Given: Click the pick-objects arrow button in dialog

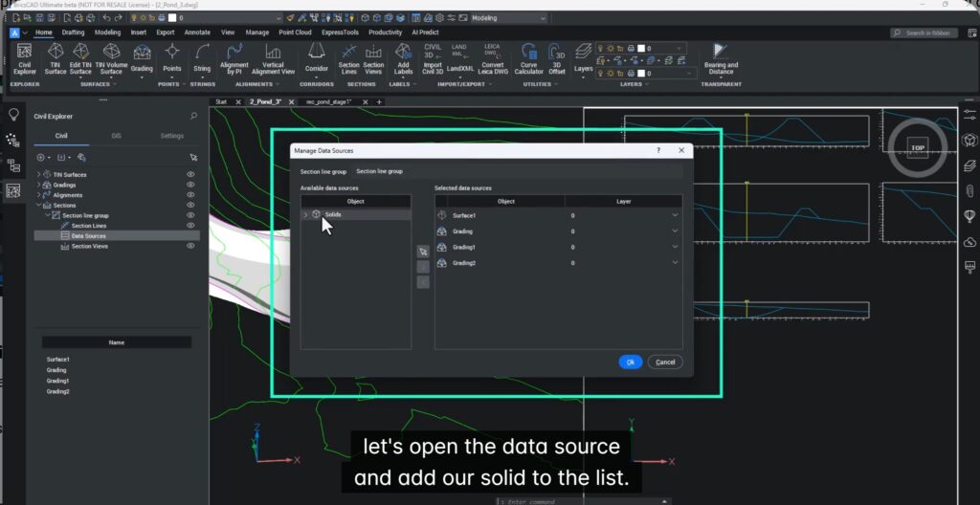Looking at the screenshot, I should pos(423,252).
